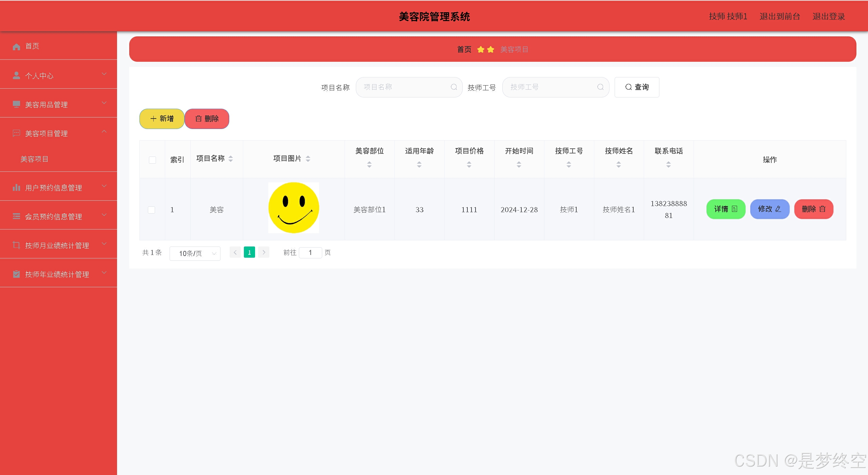Expand the 会员预约信息管理 menu chevron
This screenshot has height=475, width=868.
pos(104,215)
